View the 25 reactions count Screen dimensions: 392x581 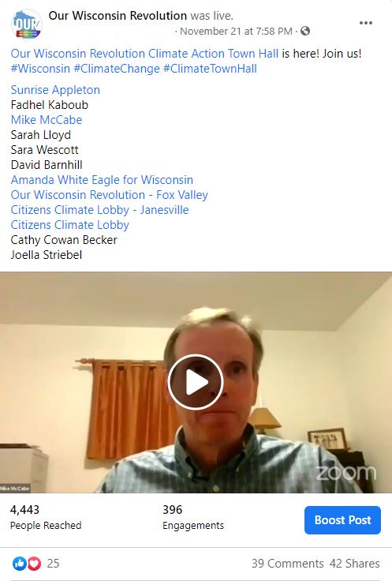point(53,564)
